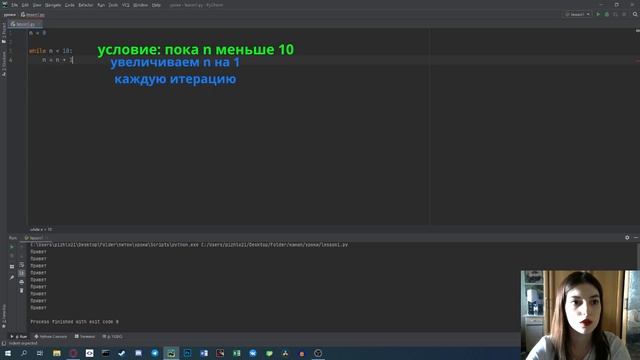This screenshot has width=640, height=360.
Task: Click the 'n = n + 1' code line
Action: 58,60
